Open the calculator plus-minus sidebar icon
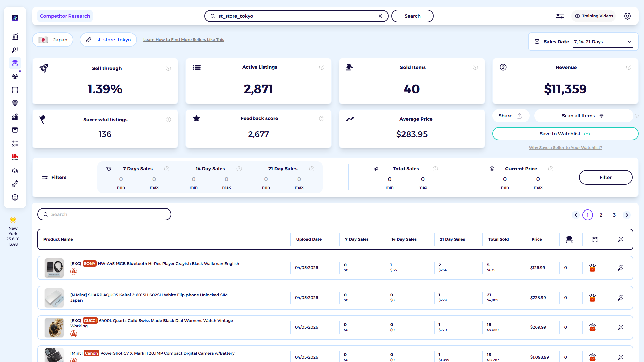The image size is (644, 362). tap(15, 144)
